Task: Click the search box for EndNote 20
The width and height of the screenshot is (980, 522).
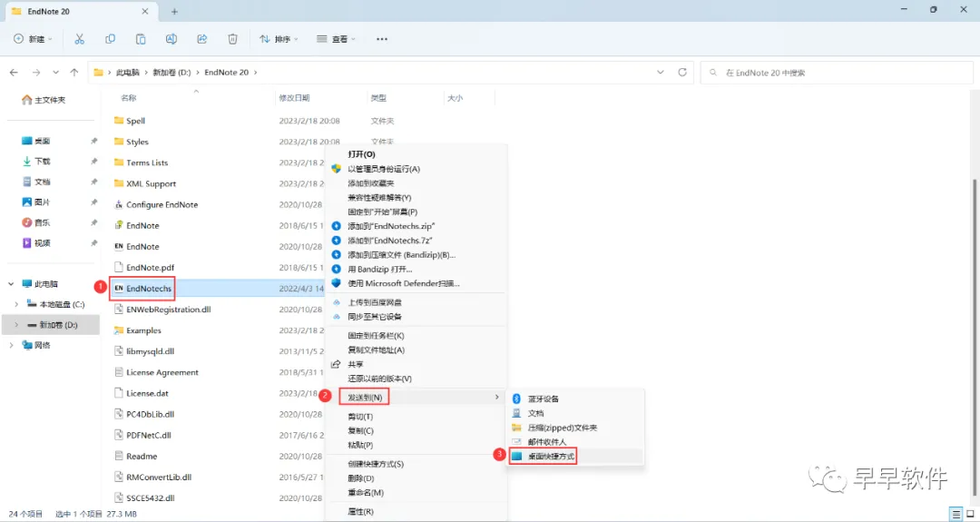Action: (836, 73)
